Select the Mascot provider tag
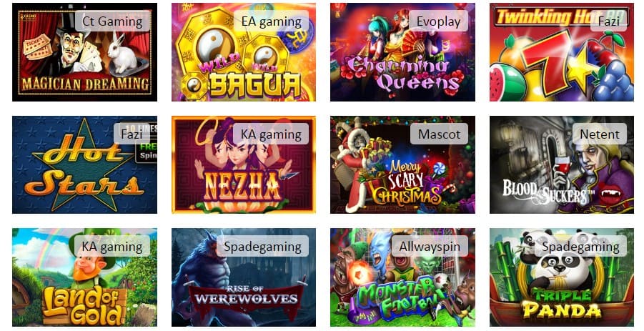 tap(439, 134)
